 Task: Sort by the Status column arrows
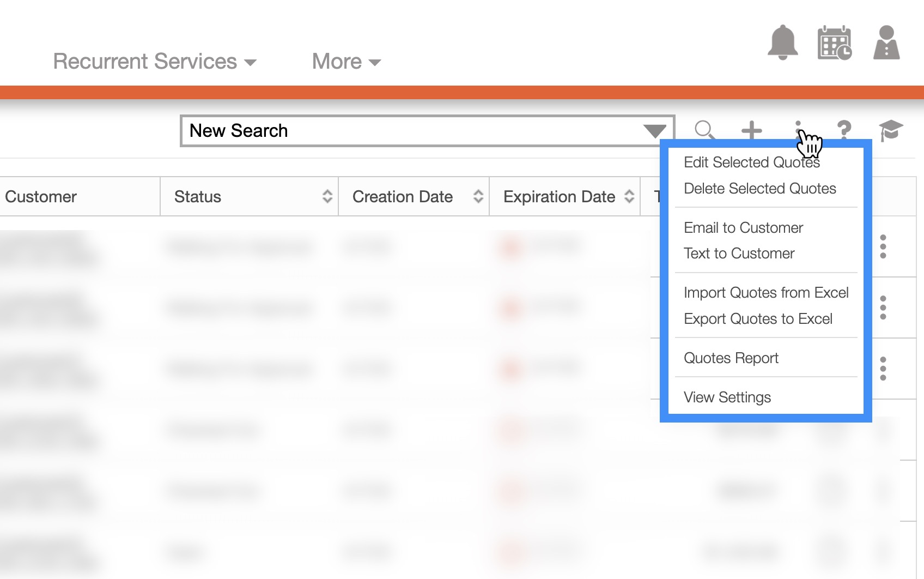(327, 196)
